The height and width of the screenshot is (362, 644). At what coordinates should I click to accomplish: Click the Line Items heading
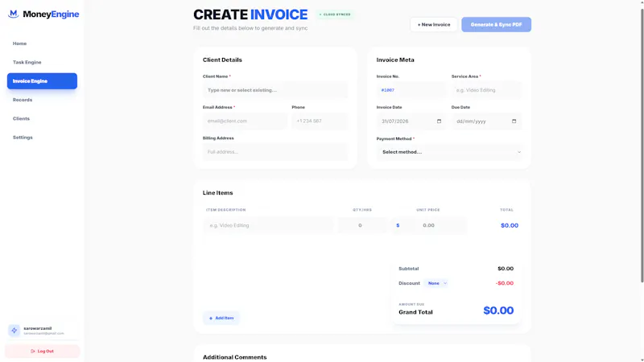(x=217, y=192)
